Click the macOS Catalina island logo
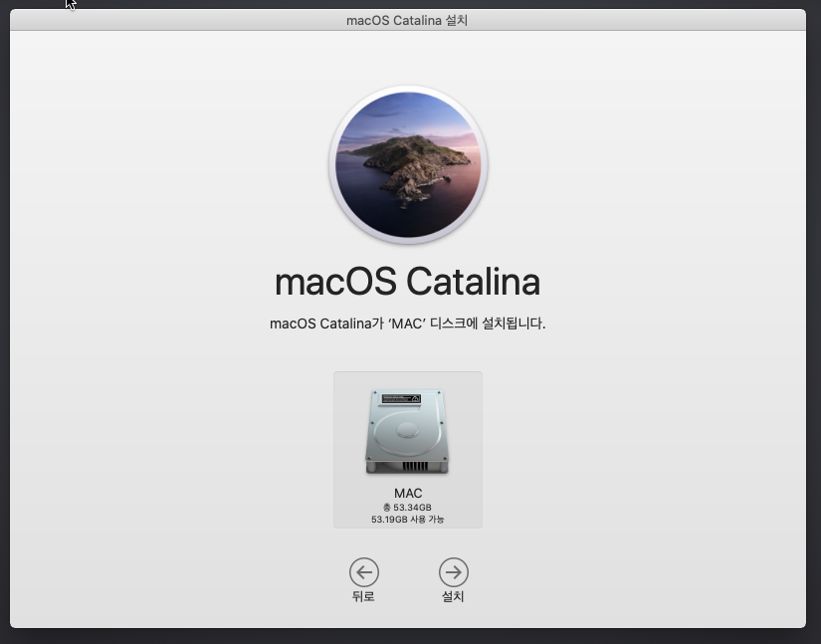The height and width of the screenshot is (644, 821). (x=408, y=165)
